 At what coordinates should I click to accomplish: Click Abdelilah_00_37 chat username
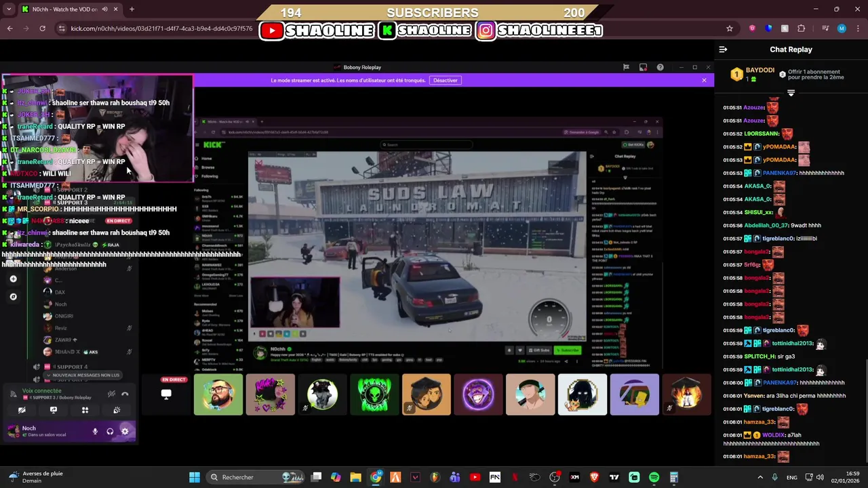pos(766,225)
